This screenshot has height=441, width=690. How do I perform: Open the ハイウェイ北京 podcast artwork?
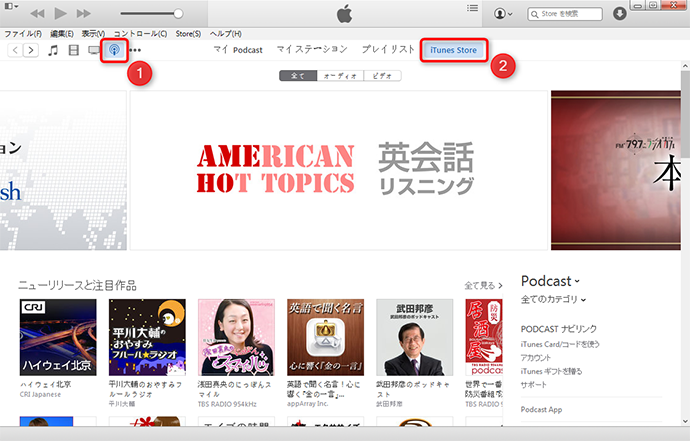(58, 337)
